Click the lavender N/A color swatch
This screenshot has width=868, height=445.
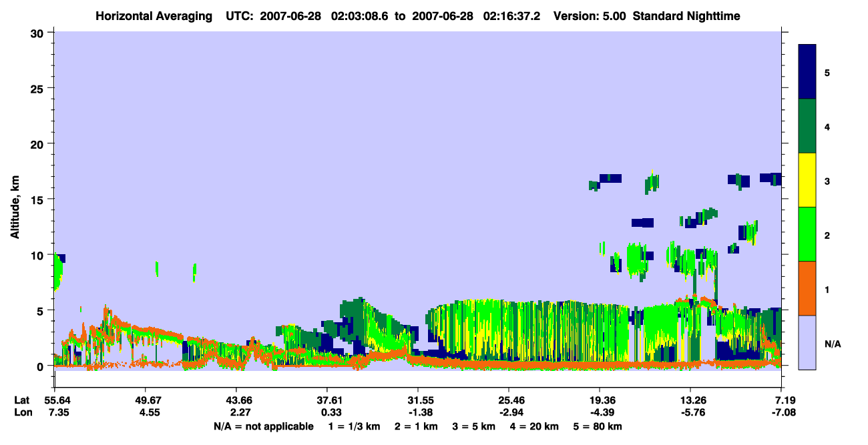click(807, 342)
